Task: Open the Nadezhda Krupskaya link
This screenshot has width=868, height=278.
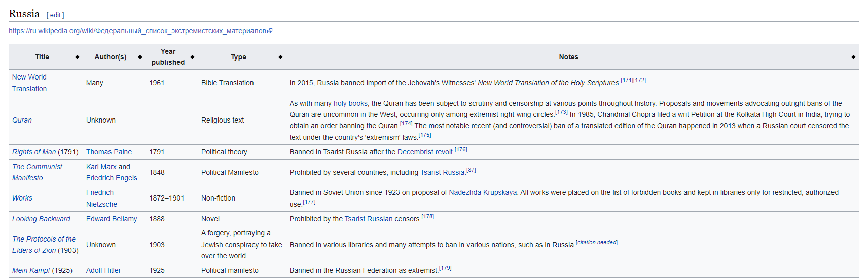Action: 483,192
